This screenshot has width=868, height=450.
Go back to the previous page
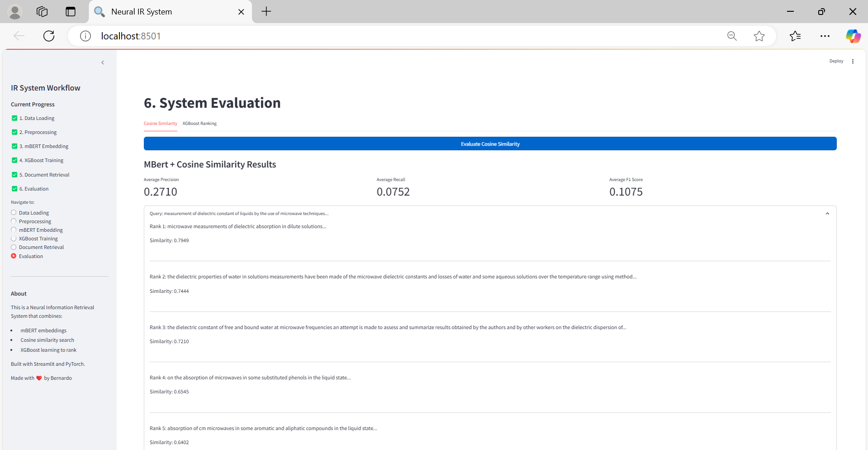click(x=19, y=36)
